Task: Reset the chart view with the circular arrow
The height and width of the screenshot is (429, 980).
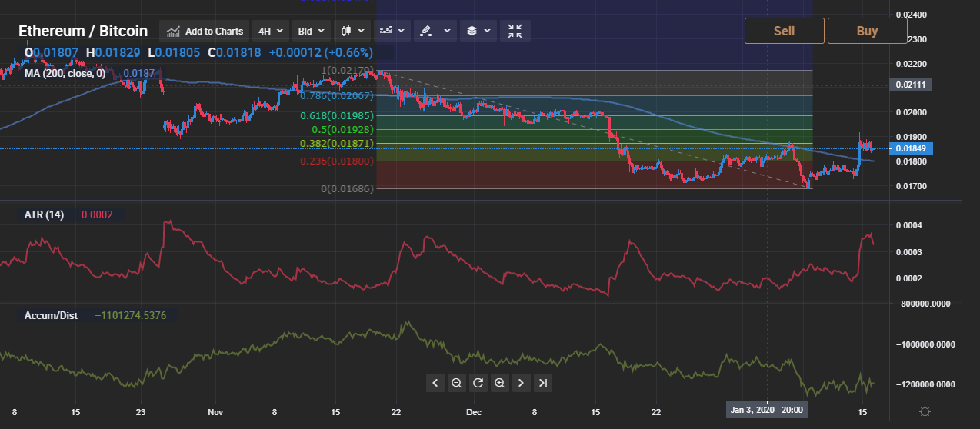Action: [478, 383]
